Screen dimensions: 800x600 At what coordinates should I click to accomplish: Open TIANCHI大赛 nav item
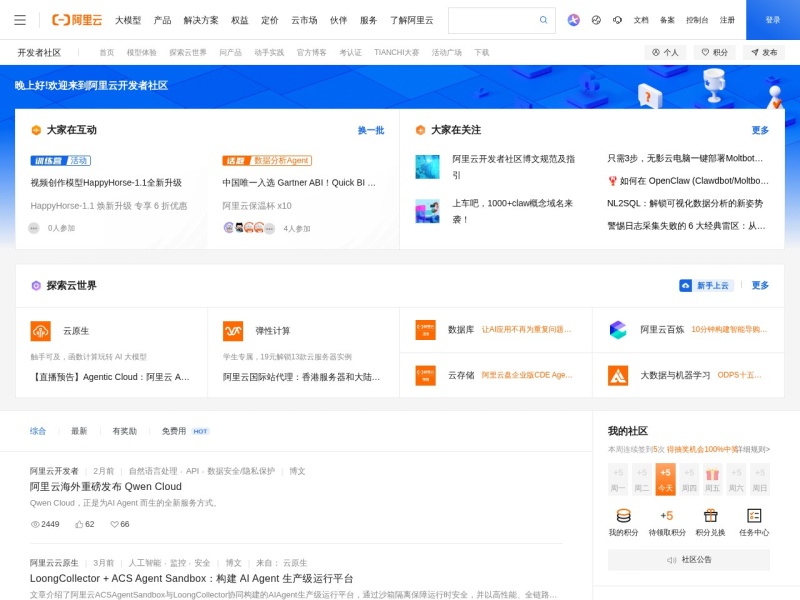tap(396, 53)
